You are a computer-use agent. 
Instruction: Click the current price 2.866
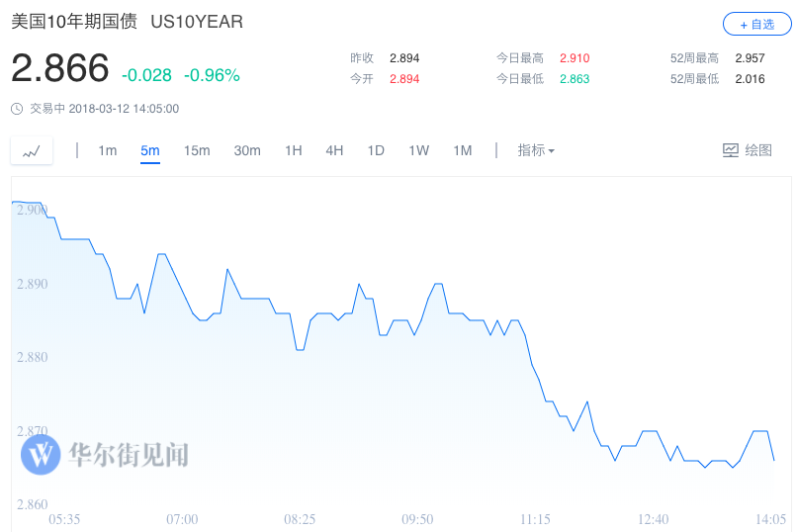click(x=60, y=68)
